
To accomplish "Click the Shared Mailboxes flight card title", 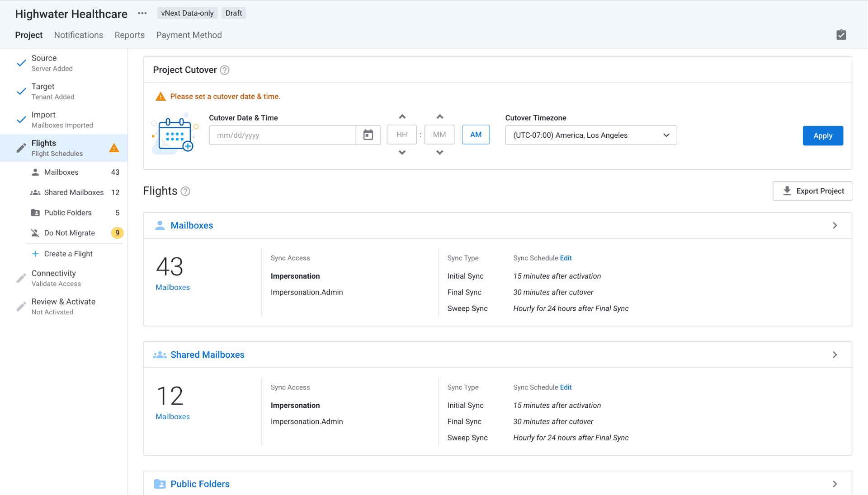I will coord(208,355).
